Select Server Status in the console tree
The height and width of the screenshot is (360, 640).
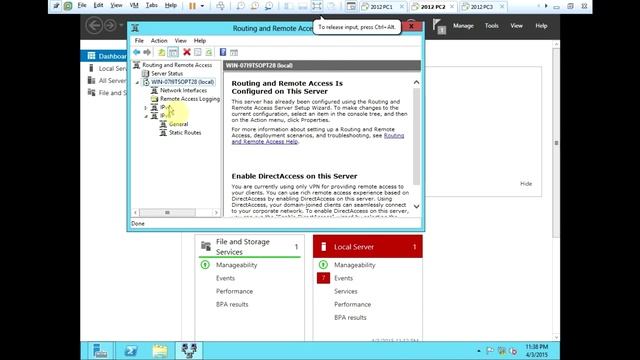pos(167,73)
